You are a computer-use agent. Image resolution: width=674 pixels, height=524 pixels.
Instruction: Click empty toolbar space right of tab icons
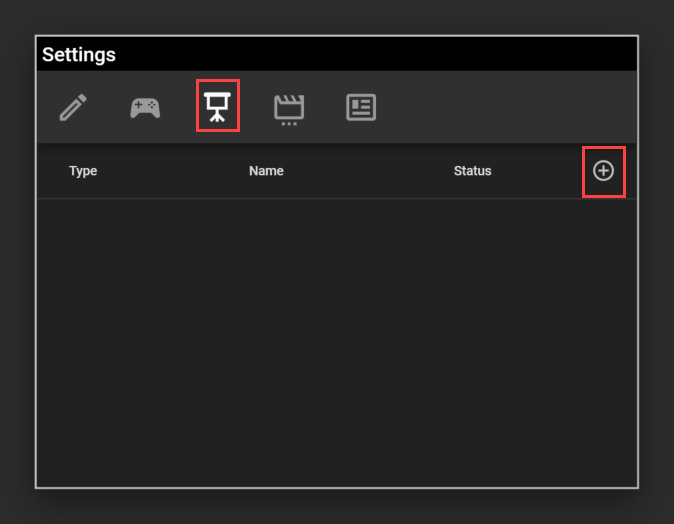(x=500, y=108)
